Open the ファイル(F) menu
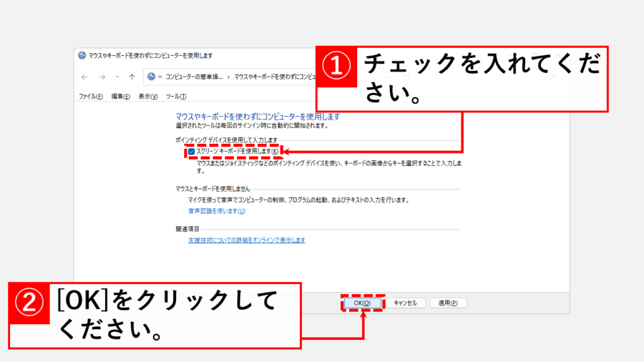Screen dimensions: 644x362 tap(91, 96)
